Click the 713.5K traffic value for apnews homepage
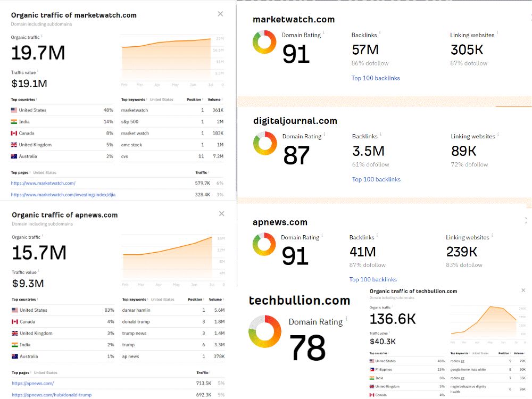 204,384
